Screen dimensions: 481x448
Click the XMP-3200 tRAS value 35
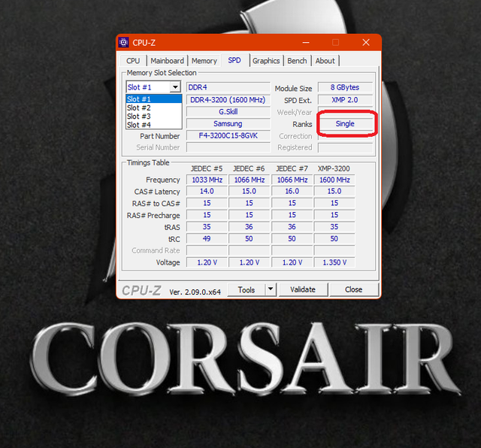[334, 227]
